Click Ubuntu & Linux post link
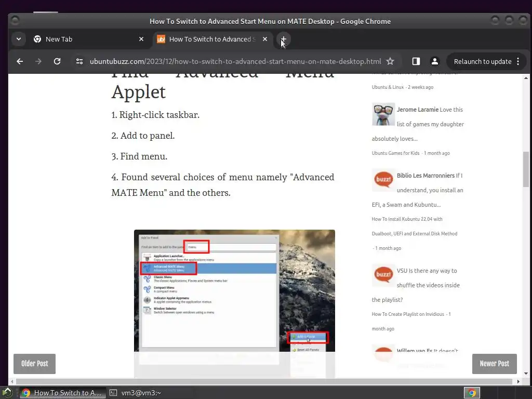This screenshot has height=399, width=532. tap(388, 87)
